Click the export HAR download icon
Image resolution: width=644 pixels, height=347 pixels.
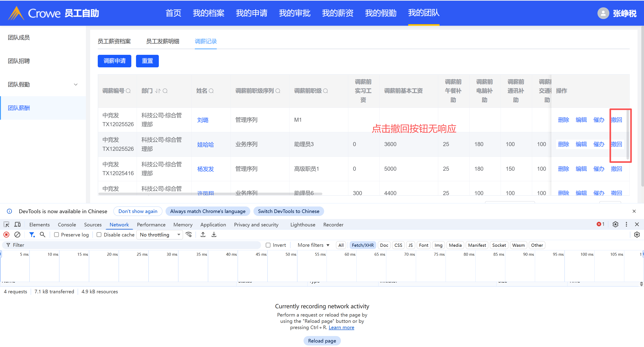pyautogui.click(x=214, y=234)
